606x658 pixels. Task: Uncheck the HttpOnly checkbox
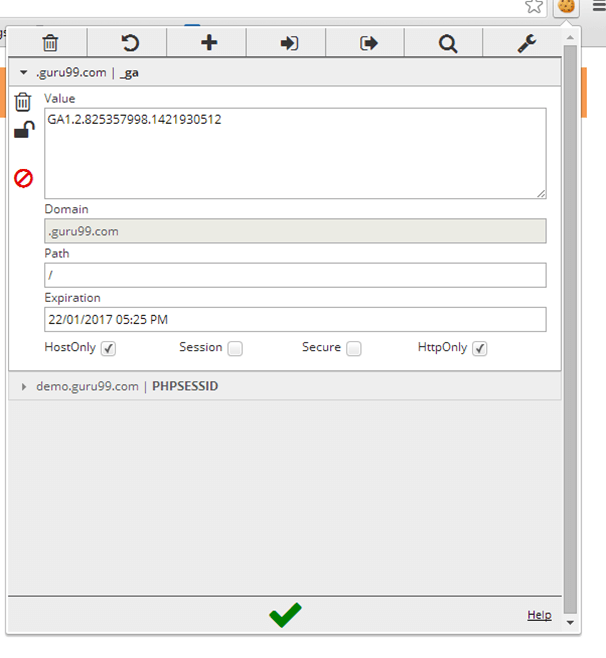(x=480, y=349)
